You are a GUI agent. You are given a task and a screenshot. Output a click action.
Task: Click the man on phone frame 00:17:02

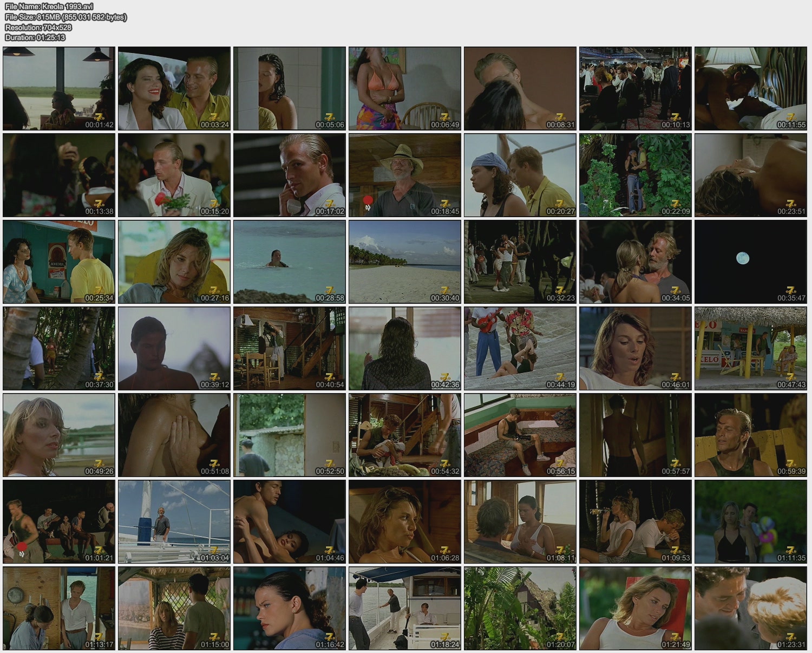(x=290, y=175)
